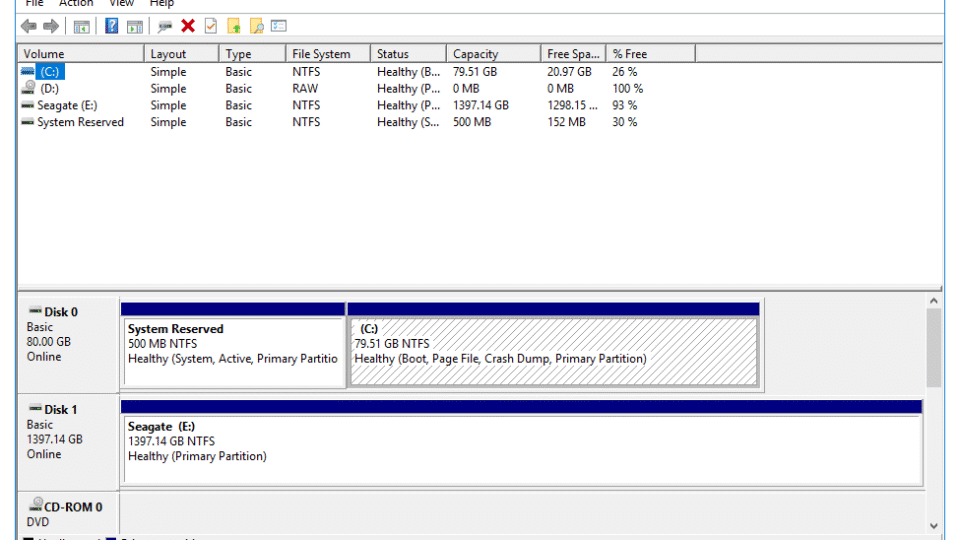Open the View menu

click(x=121, y=4)
